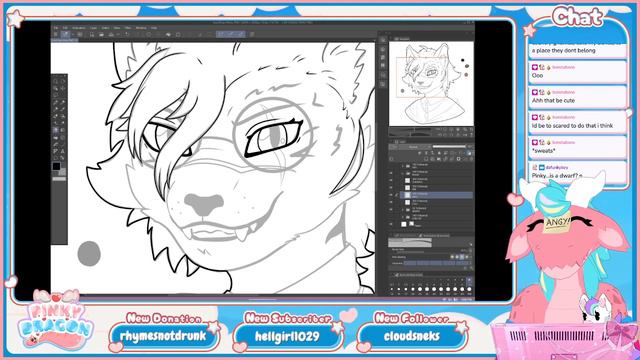This screenshot has height=360, width=640.
Task: Expand the topmost layer folder
Action: (402, 166)
